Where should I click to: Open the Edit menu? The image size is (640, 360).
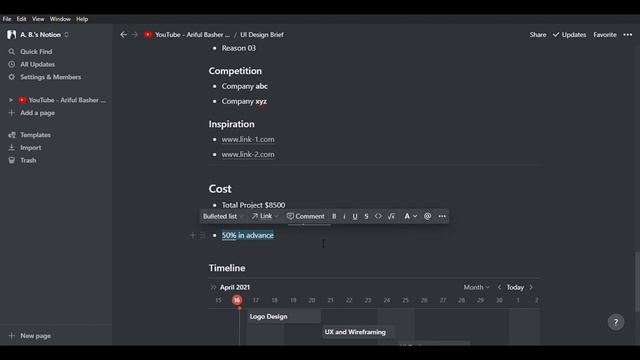(21, 19)
